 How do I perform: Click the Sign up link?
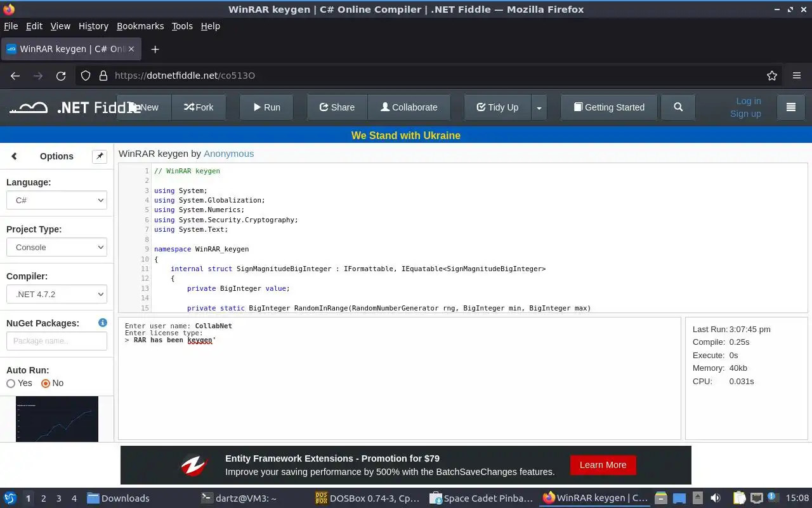click(x=745, y=114)
